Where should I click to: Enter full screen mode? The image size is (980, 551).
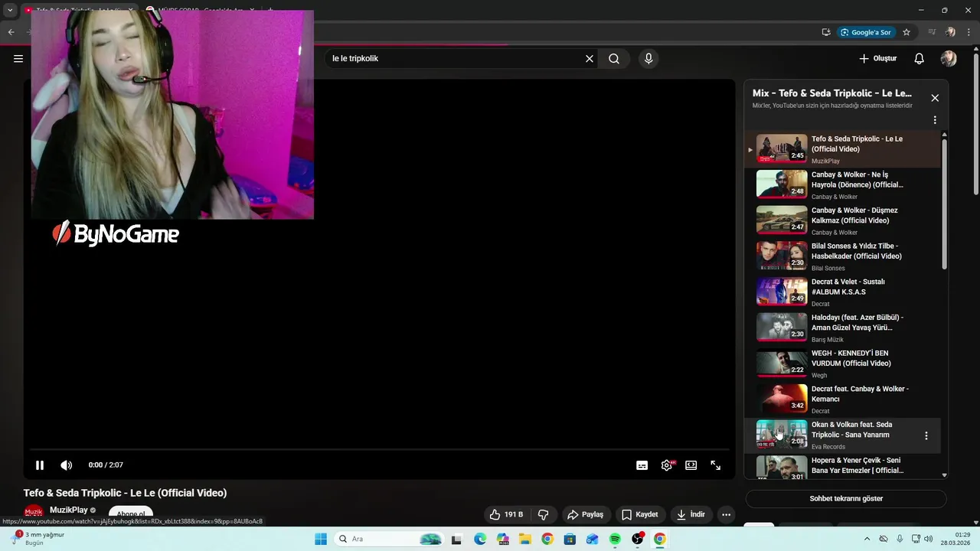[x=716, y=465]
